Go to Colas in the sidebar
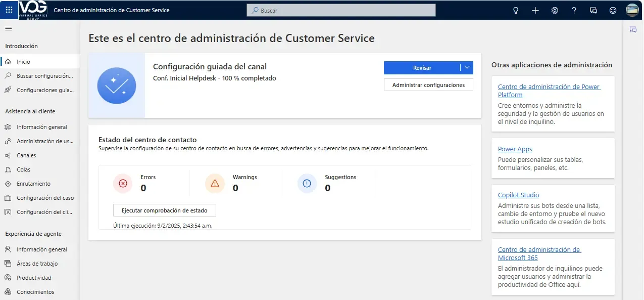 pos(23,169)
